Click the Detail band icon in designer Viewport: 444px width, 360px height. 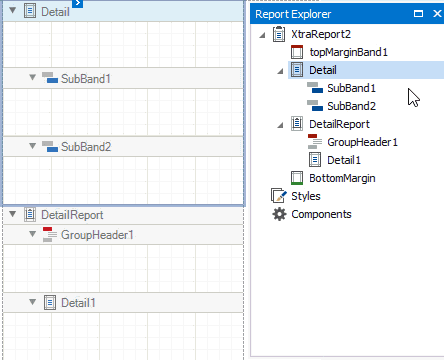click(x=30, y=11)
